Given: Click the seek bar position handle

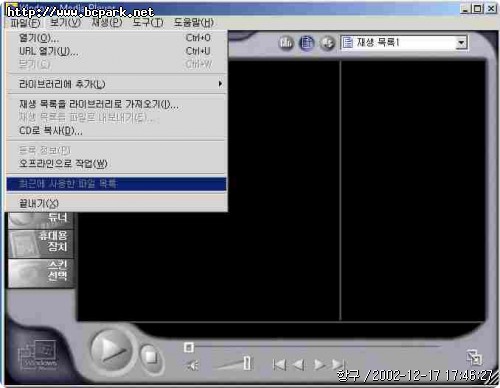Looking at the screenshot, I should (x=188, y=348).
